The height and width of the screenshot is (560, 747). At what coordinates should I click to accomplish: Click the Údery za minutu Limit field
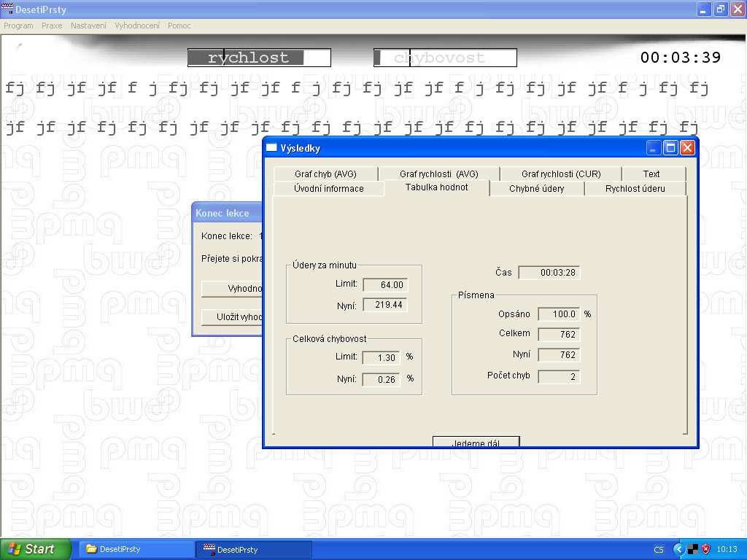click(385, 285)
